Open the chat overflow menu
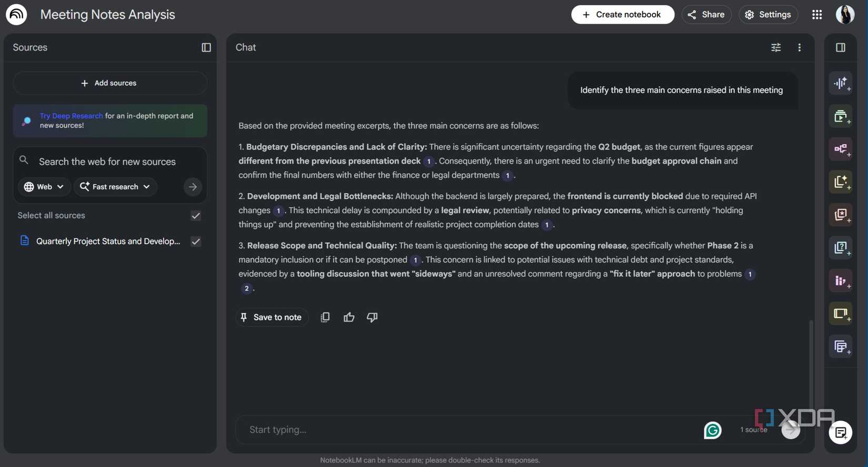 pyautogui.click(x=799, y=47)
